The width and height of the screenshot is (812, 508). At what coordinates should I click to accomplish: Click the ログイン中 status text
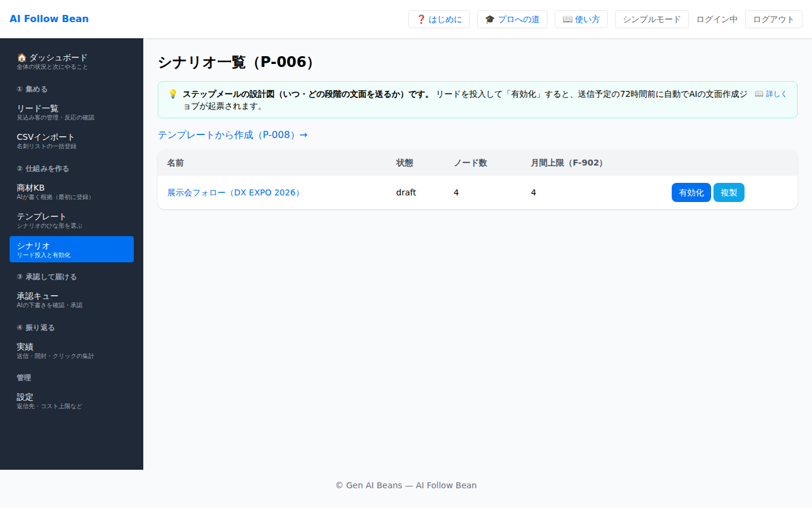717,19
